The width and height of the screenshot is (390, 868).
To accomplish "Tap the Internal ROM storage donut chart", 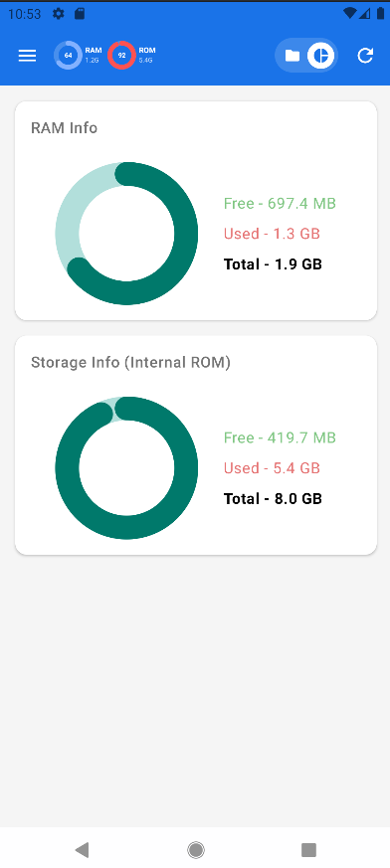I will click(x=126, y=467).
